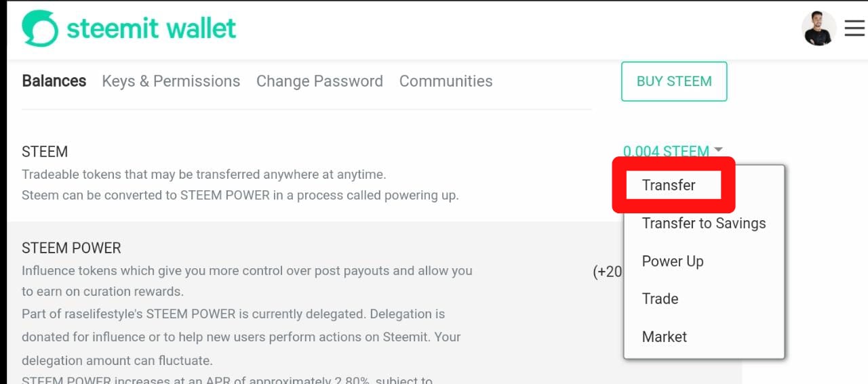Choose Transfer from the dropdown menu
868x384 pixels.
(x=669, y=185)
